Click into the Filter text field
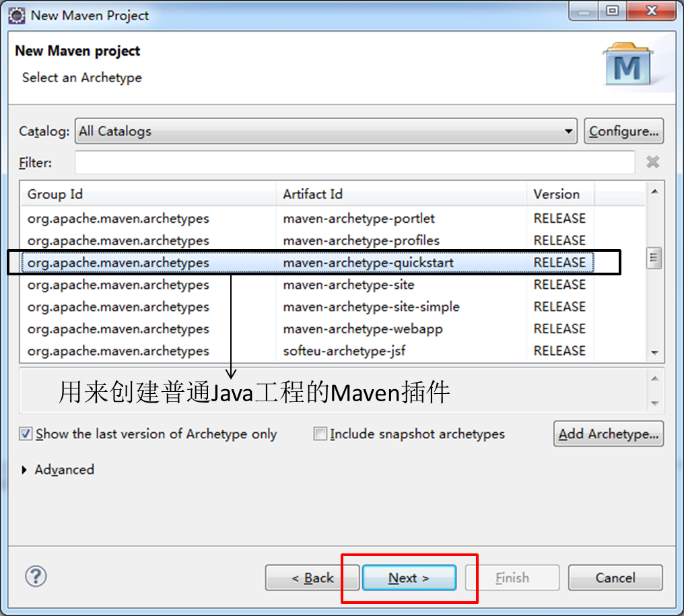 pyautogui.click(x=355, y=162)
